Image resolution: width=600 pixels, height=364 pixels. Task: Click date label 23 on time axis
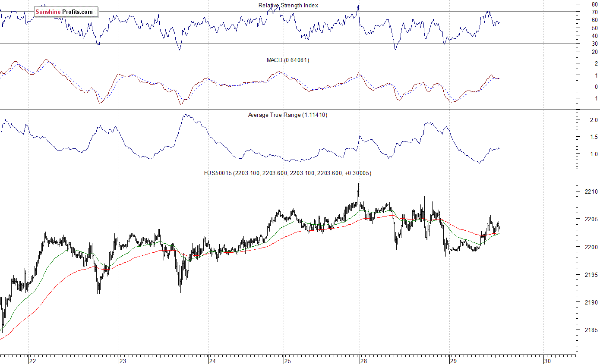click(123, 361)
